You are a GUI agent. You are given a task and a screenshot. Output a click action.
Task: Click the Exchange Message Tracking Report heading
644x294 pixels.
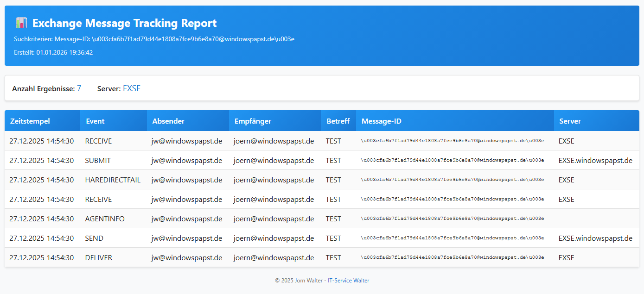(124, 23)
